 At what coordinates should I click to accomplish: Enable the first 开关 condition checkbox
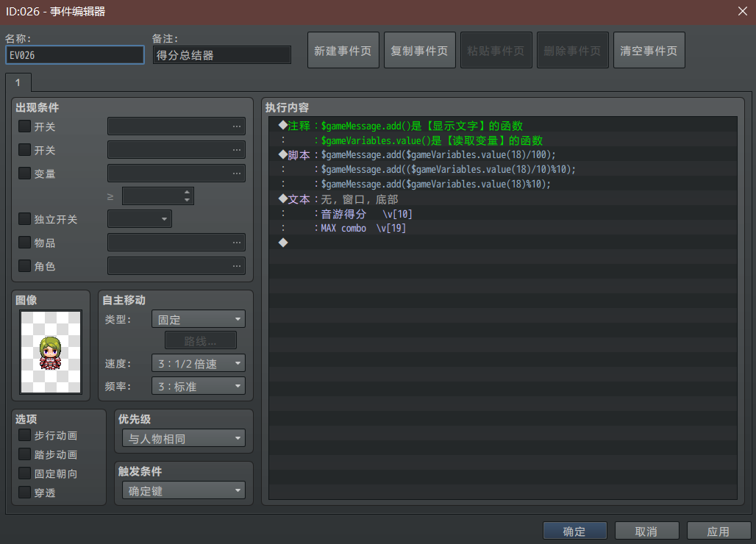point(24,126)
